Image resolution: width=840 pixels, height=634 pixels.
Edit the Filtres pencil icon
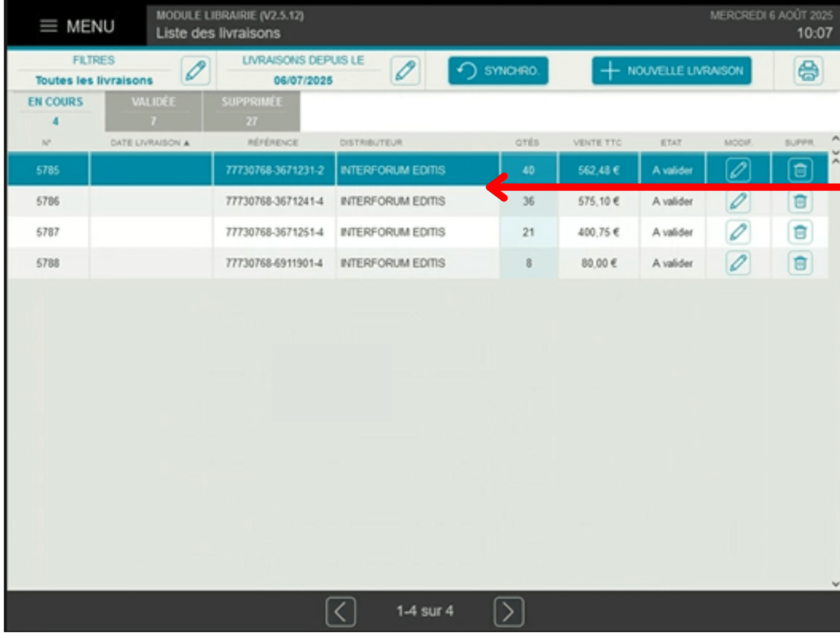coord(196,71)
